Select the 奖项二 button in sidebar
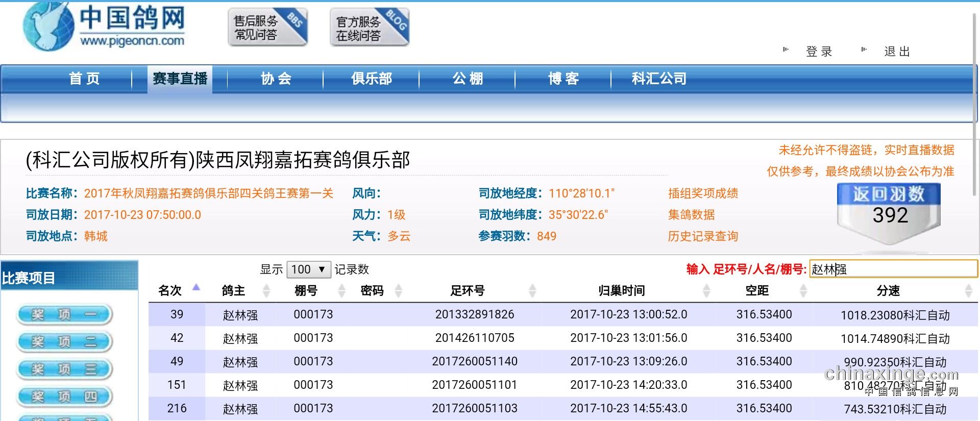This screenshot has height=421, width=980. point(64,342)
